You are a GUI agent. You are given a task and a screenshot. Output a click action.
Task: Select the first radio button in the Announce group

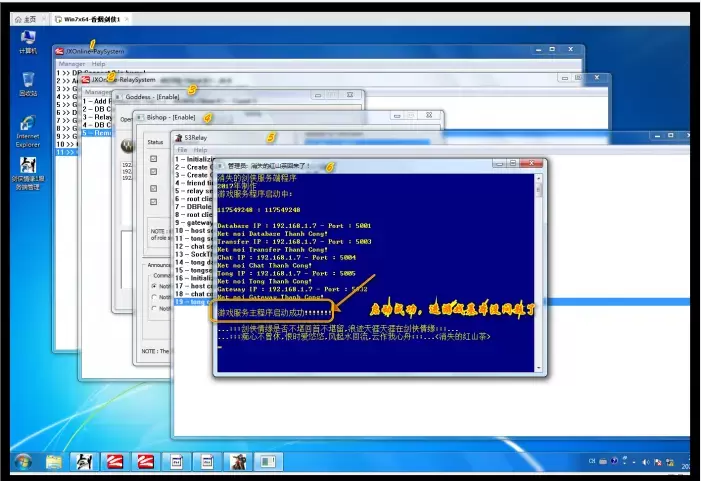[x=153, y=286]
